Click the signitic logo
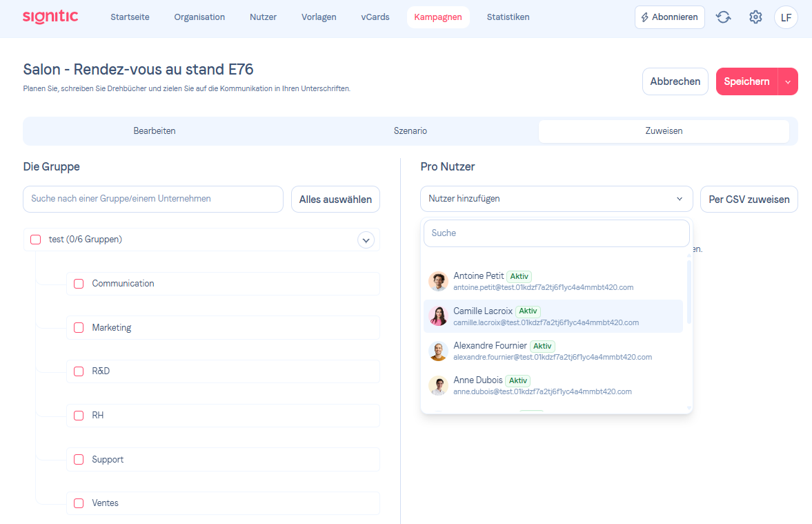 pos(50,17)
